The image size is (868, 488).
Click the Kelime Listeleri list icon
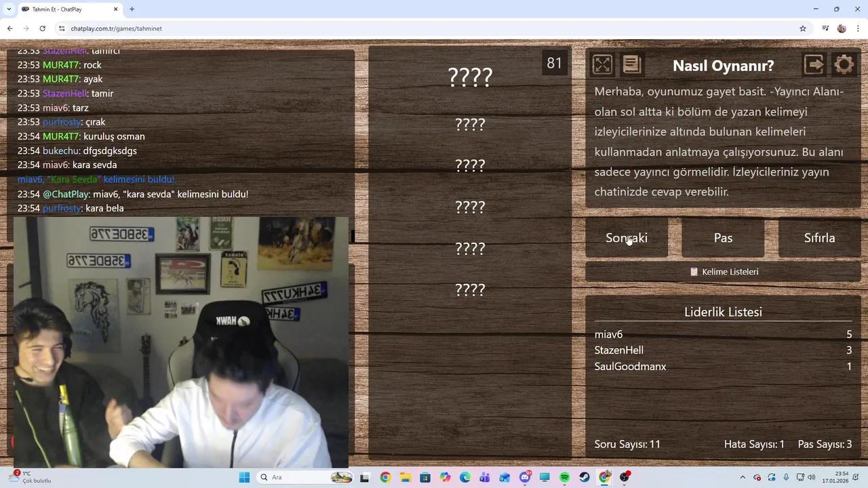(x=694, y=272)
